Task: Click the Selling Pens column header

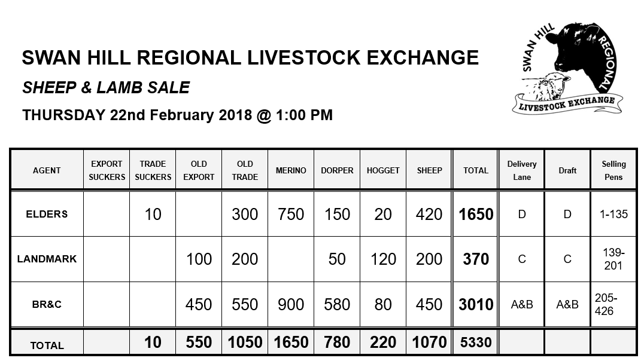Action: point(613,170)
